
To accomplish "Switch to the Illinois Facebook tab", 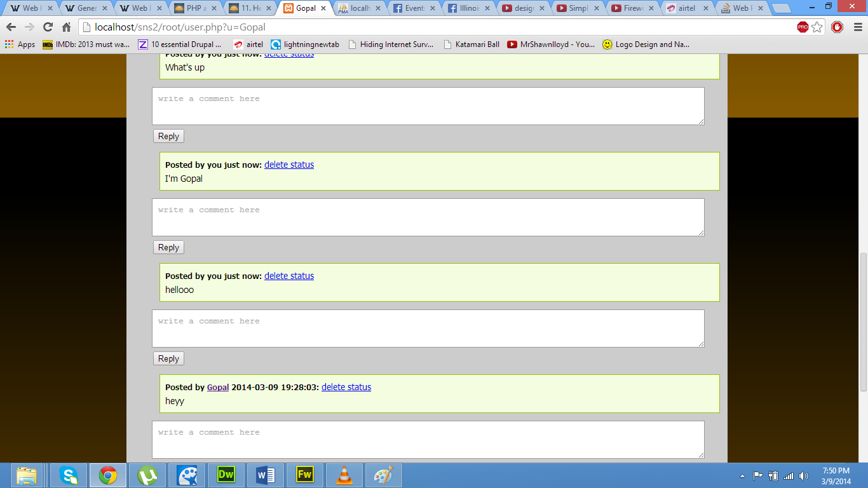I will [468, 8].
